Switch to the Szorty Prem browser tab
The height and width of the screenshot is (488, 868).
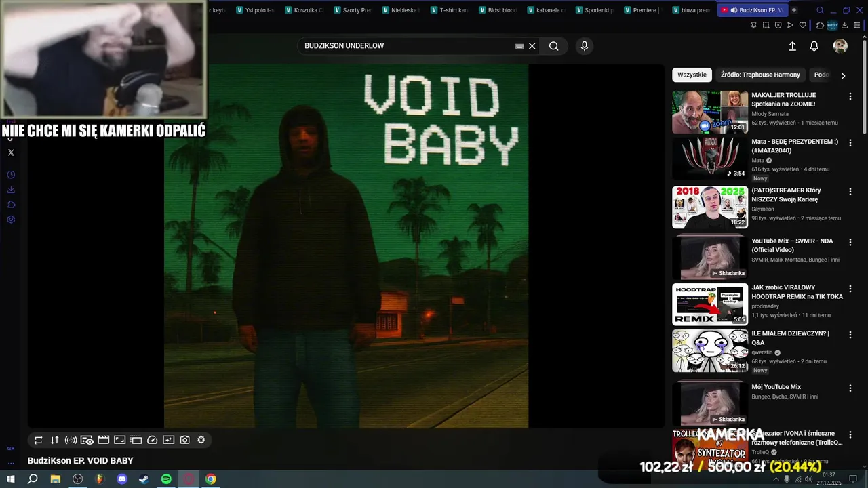(x=352, y=10)
